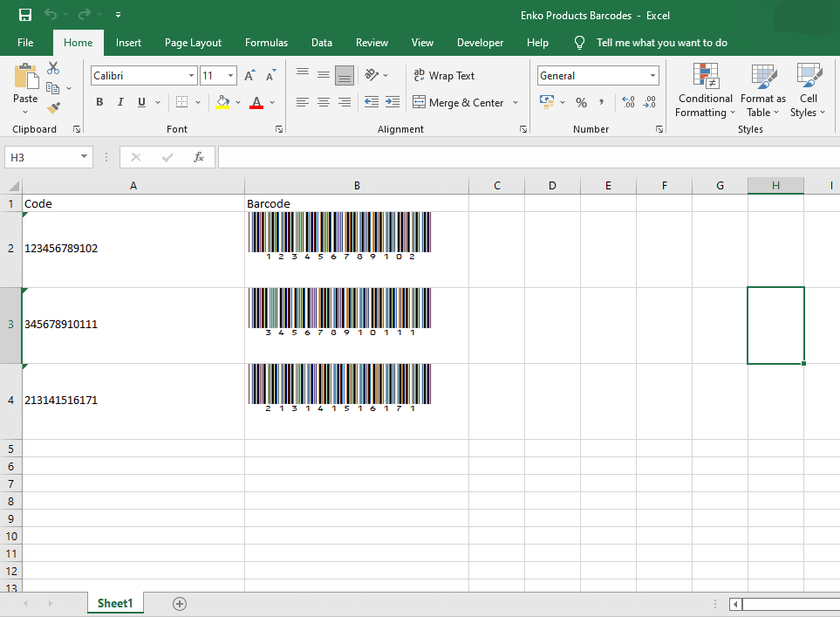This screenshot has height=617, width=840.
Task: Expand Merge & Center options arrow
Action: click(516, 102)
